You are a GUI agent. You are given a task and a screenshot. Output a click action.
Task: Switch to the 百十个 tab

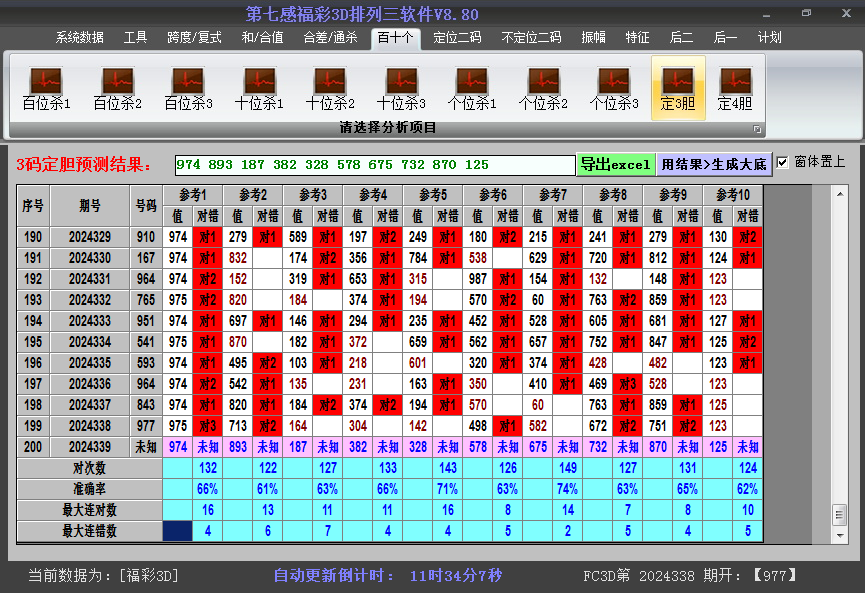[396, 39]
